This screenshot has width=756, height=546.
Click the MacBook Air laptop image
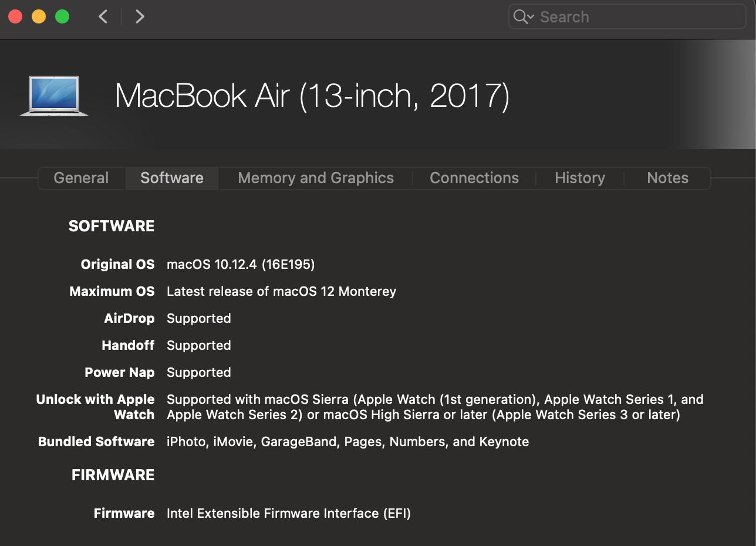point(54,96)
